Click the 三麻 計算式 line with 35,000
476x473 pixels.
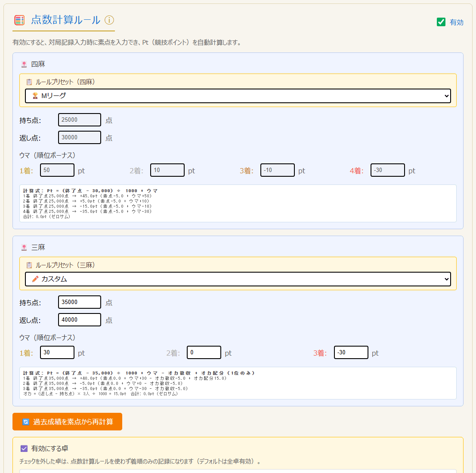[x=139, y=373]
